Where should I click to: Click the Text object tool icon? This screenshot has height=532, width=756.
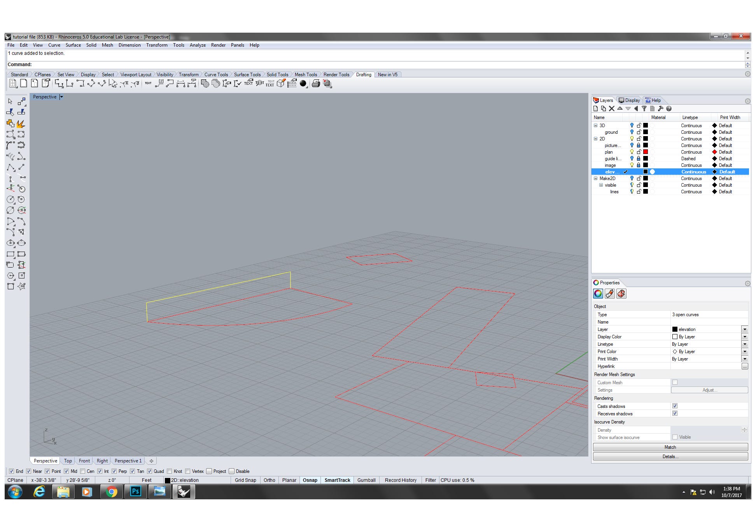pos(148,83)
